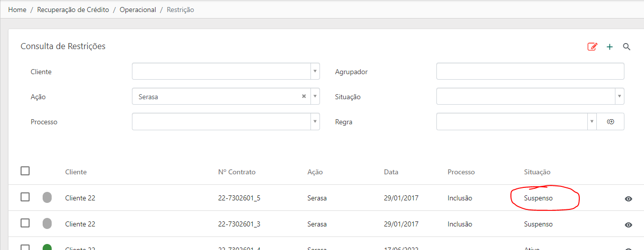The height and width of the screenshot is (250, 644).
Task: Click the Nº Contrato column header
Action: pos(237,172)
